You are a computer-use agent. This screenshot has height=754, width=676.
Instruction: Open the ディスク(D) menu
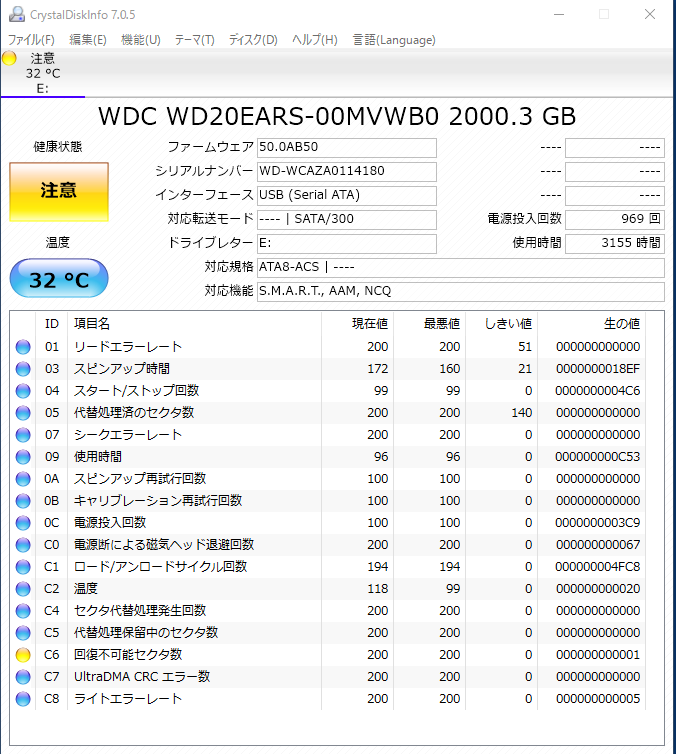point(253,39)
